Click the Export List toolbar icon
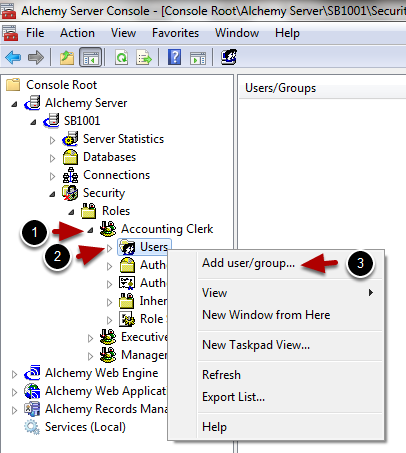The height and width of the screenshot is (453, 406). click(144, 57)
